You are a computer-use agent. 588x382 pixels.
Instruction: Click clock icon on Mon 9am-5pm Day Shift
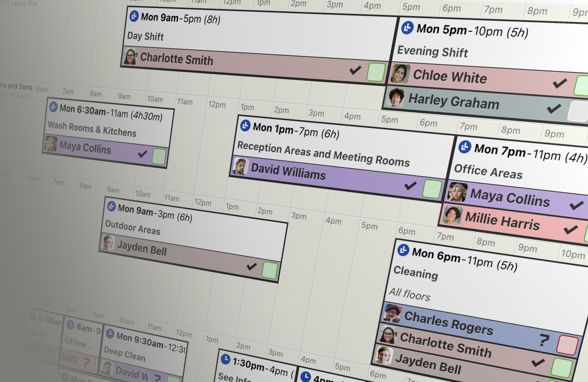point(134,16)
